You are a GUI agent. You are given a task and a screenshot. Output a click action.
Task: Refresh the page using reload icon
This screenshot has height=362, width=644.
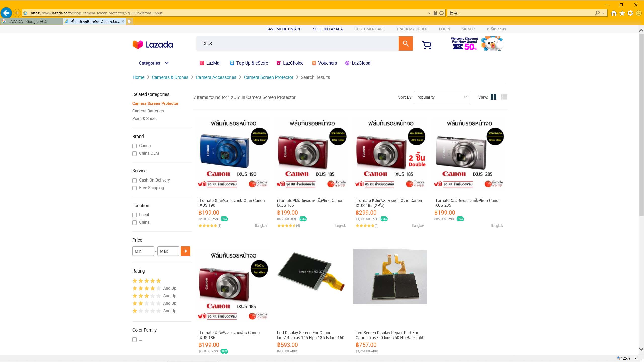441,13
